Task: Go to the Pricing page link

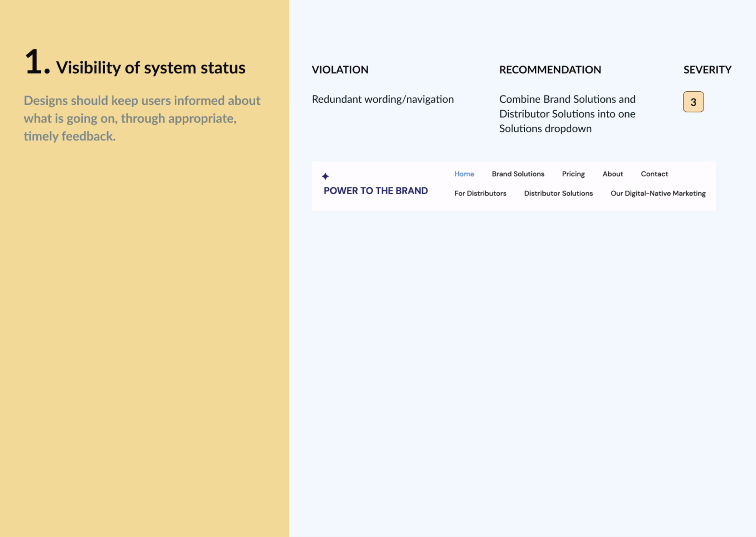Action: click(573, 174)
